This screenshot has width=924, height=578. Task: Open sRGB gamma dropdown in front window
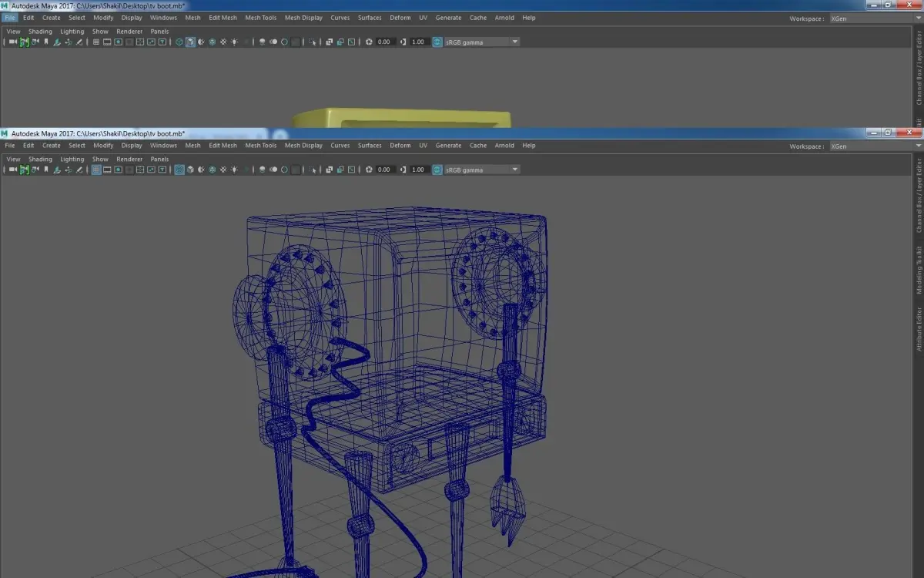click(x=482, y=170)
